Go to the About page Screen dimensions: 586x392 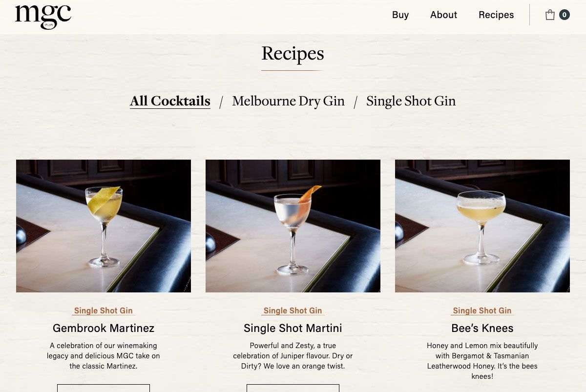point(443,15)
